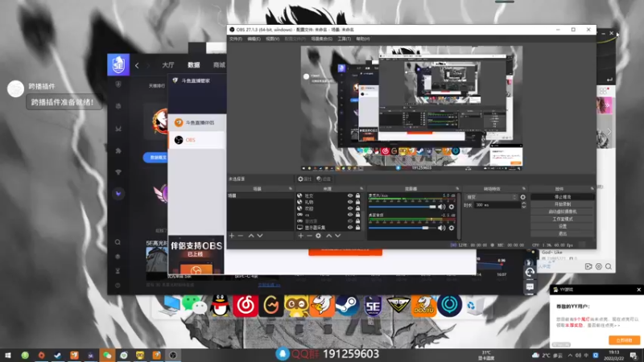The height and width of the screenshot is (362, 644).
Task: Click the 5E platform logo icon
Action: tap(118, 65)
